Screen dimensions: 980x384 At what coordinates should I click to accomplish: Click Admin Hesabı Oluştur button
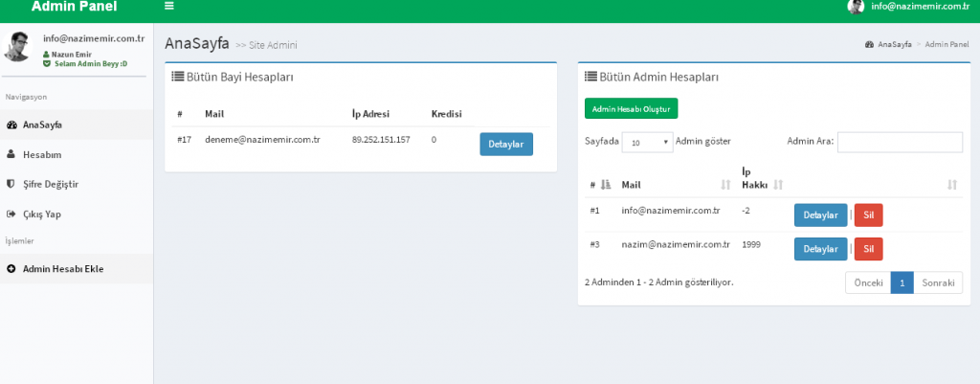pos(632,108)
